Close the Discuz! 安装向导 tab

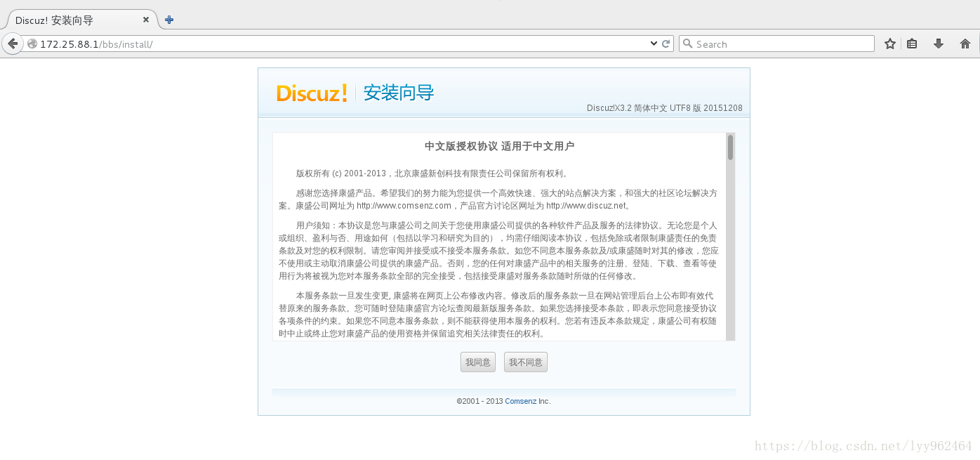pyautogui.click(x=146, y=20)
